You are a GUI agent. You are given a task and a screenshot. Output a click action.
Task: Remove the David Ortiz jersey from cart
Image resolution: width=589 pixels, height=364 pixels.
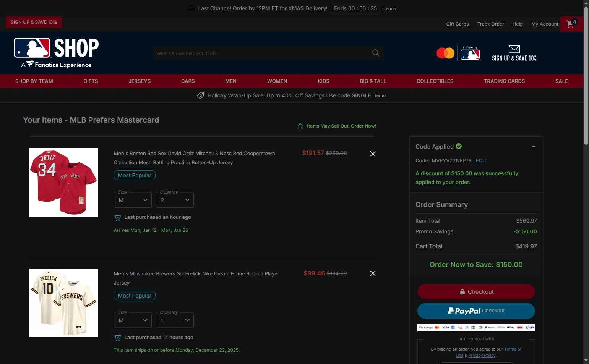point(373,154)
